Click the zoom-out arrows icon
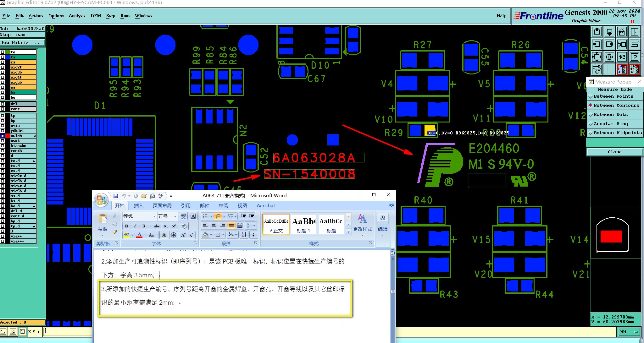Viewport: 644px width, 343px height. (609, 57)
